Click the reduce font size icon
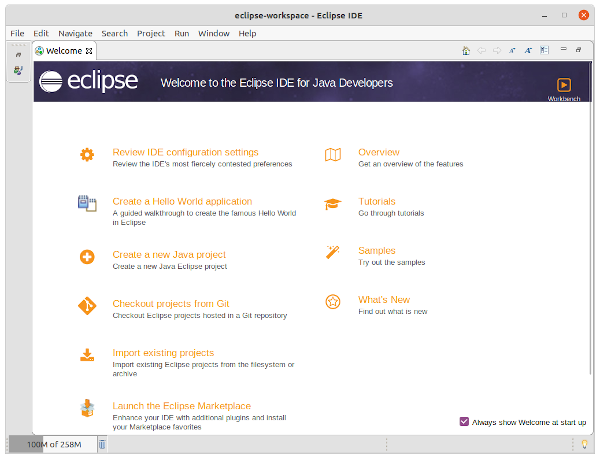The height and width of the screenshot is (459, 600). point(512,50)
